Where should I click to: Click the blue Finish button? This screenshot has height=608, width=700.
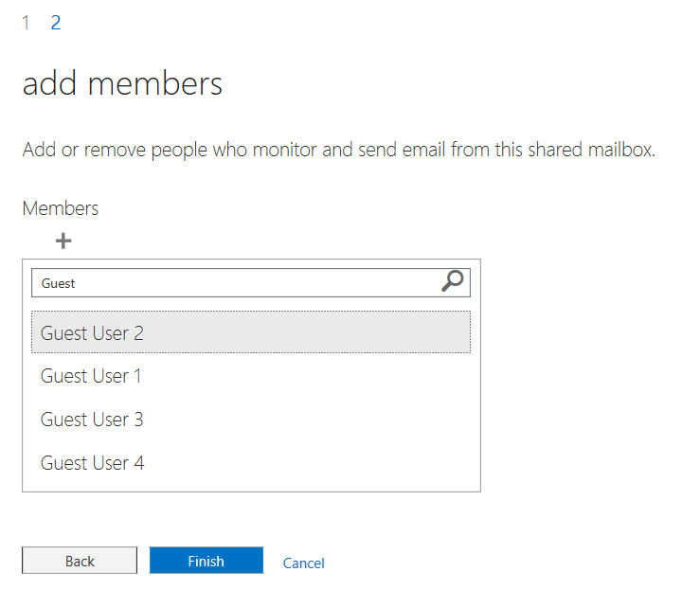(206, 561)
